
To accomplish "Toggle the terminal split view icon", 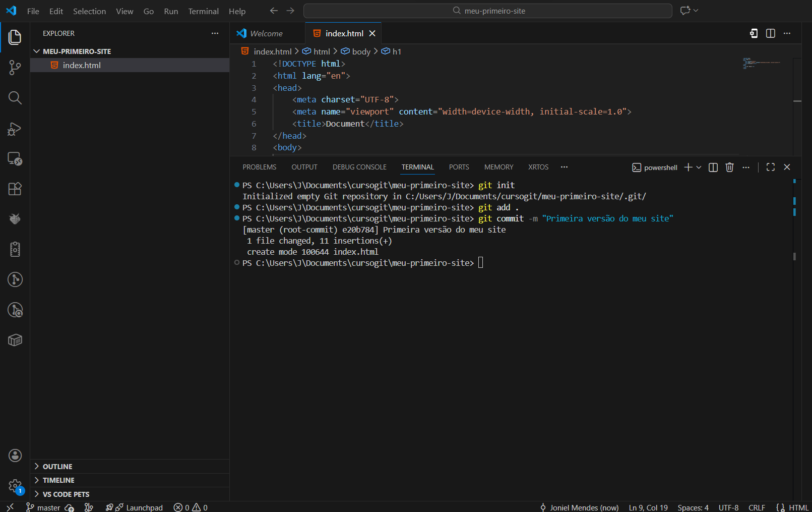I will (x=712, y=167).
